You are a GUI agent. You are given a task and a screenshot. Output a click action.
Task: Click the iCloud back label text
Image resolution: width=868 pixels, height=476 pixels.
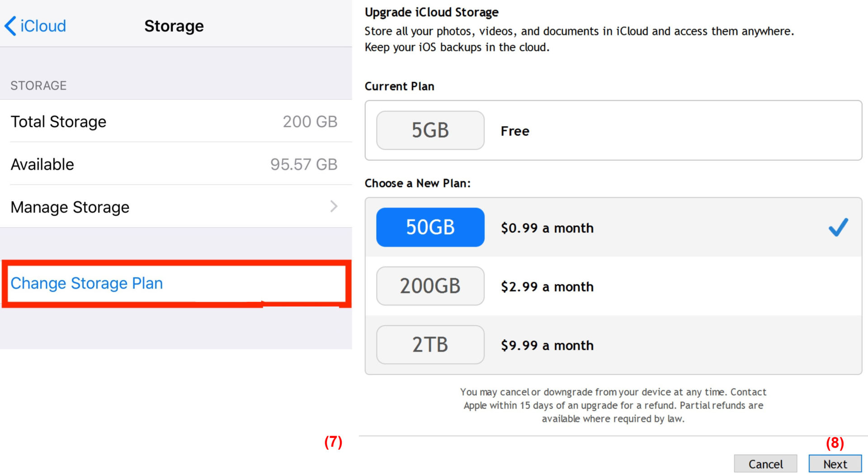click(43, 26)
